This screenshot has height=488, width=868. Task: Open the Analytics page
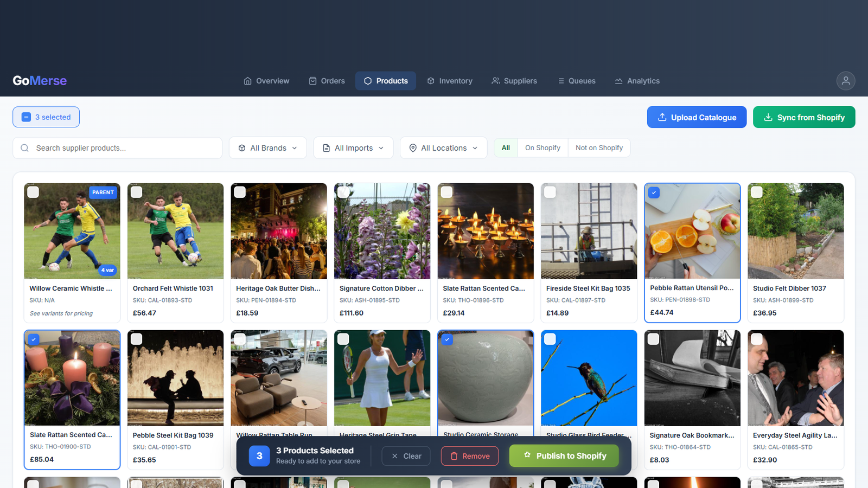tap(637, 81)
